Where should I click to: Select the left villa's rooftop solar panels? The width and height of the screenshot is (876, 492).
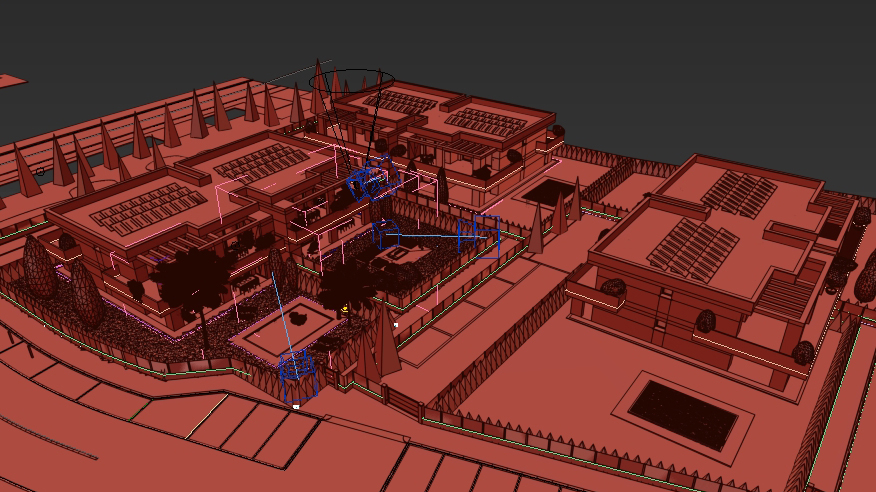click(138, 208)
